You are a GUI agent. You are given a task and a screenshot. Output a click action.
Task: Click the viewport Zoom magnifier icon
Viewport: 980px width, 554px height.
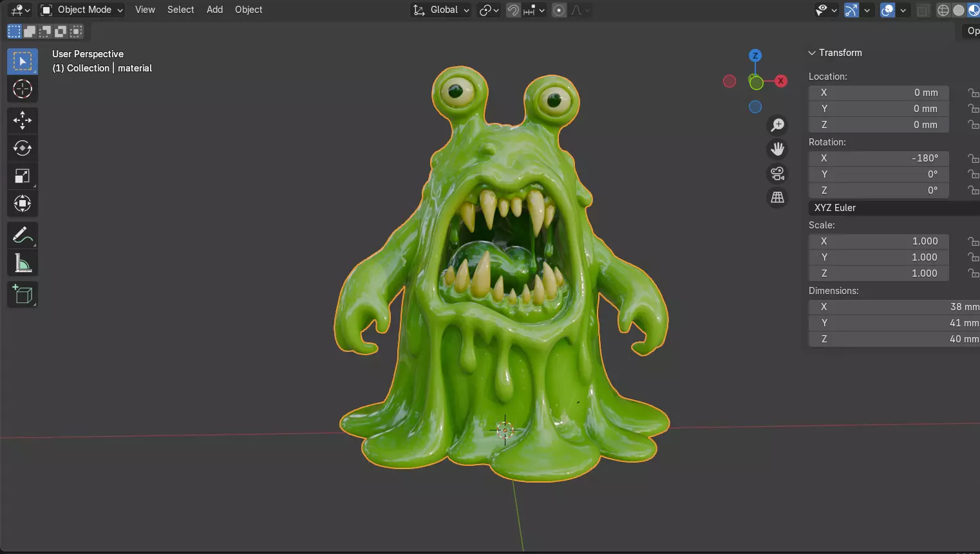(778, 125)
